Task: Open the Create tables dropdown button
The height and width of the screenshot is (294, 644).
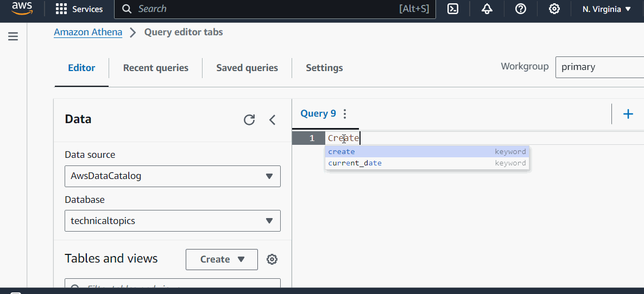Action: [x=222, y=259]
